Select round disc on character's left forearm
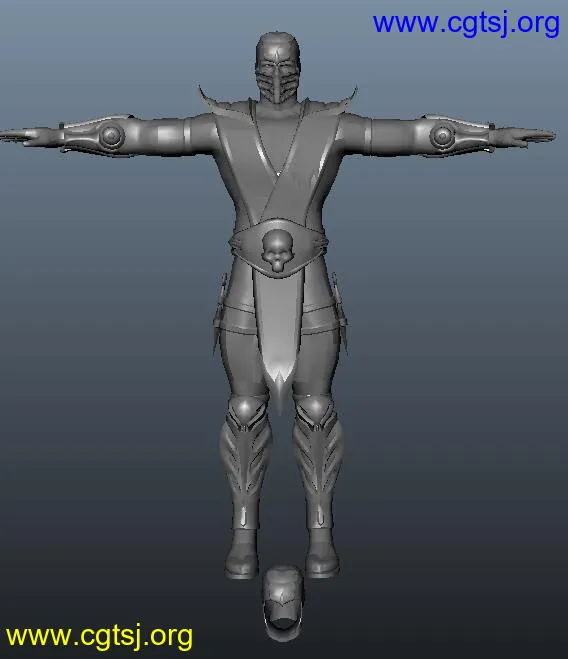The image size is (568, 659). pyautogui.click(x=442, y=136)
